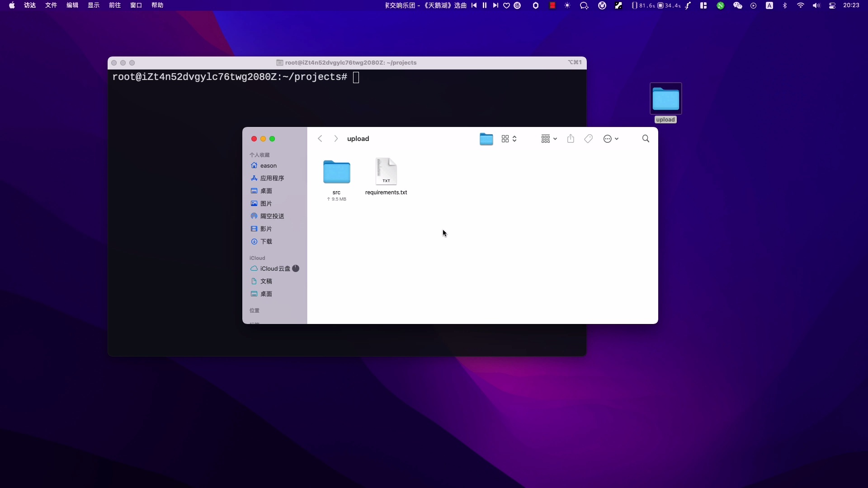The width and height of the screenshot is (868, 488).
Task: Click the Tags icon in Finder toolbar
Action: 588,139
